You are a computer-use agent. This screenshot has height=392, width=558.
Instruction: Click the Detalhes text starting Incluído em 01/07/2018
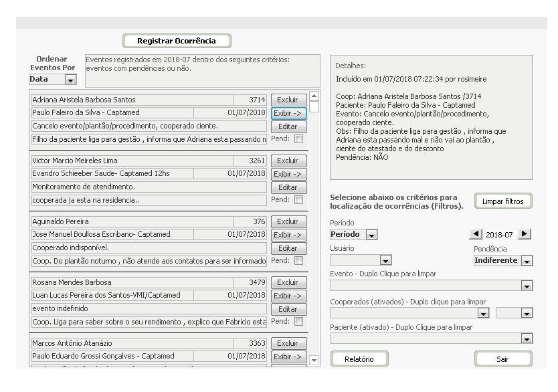click(x=411, y=80)
